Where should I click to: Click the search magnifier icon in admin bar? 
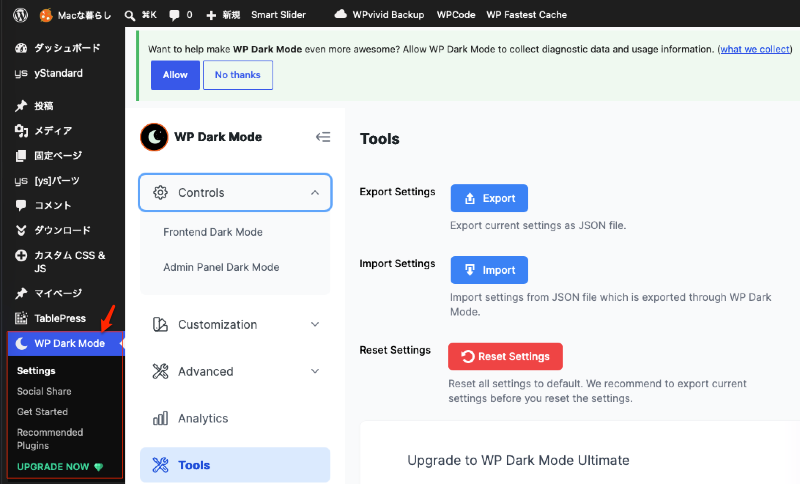pos(130,15)
